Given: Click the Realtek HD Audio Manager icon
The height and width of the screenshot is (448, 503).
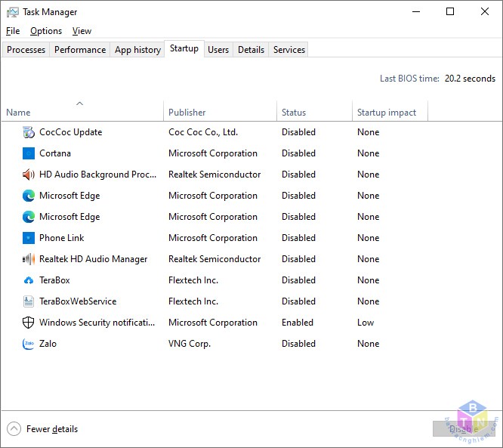Looking at the screenshot, I should pos(29,259).
